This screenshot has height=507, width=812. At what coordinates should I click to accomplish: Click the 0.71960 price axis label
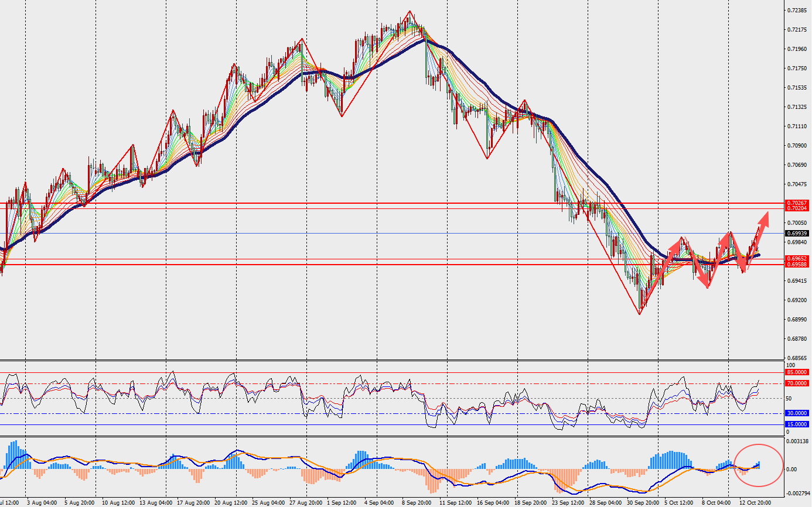point(797,49)
